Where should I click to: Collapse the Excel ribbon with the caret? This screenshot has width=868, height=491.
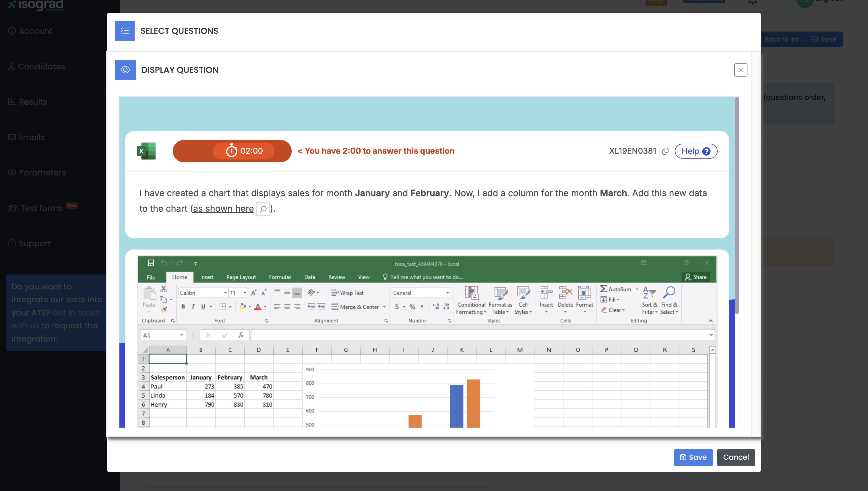tap(710, 321)
